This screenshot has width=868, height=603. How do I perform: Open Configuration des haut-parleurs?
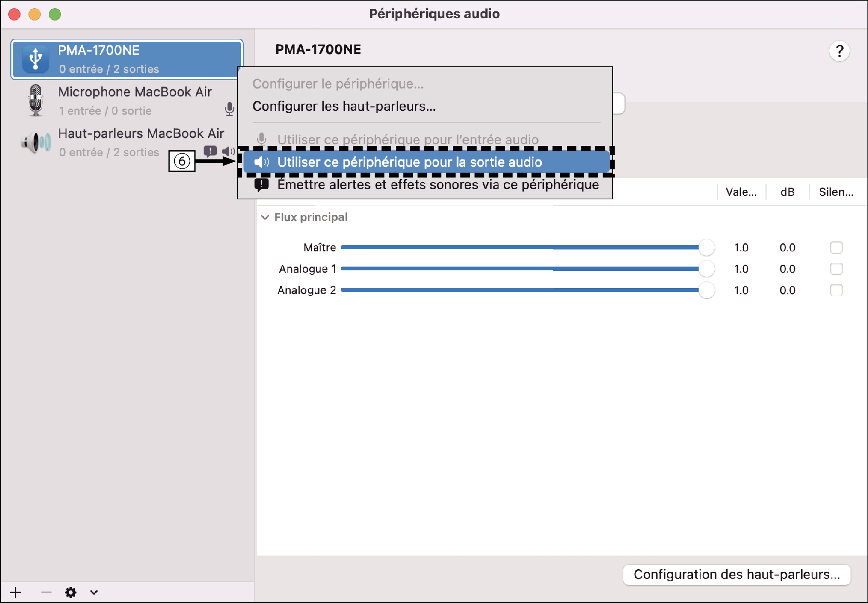tap(736, 575)
